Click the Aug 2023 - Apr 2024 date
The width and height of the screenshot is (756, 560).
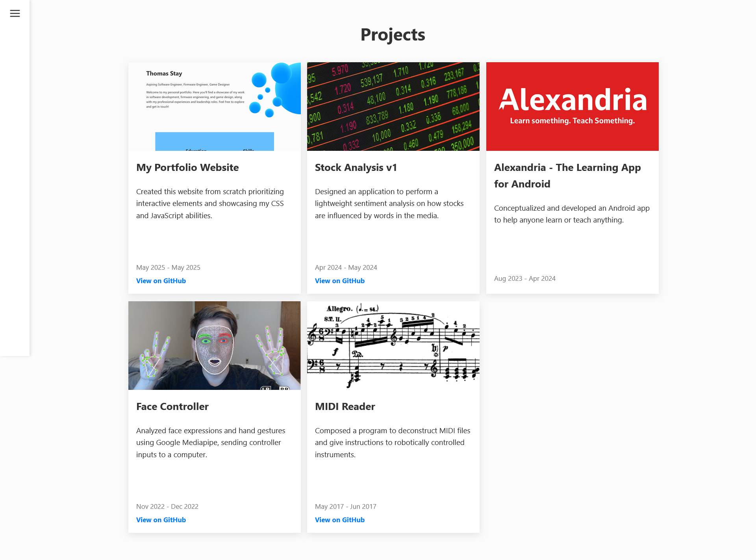click(525, 278)
